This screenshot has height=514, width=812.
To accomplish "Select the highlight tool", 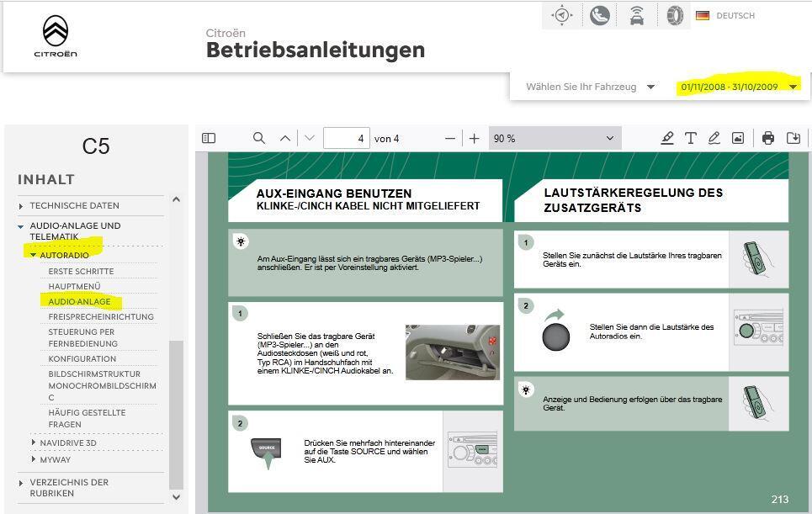I will click(x=667, y=138).
